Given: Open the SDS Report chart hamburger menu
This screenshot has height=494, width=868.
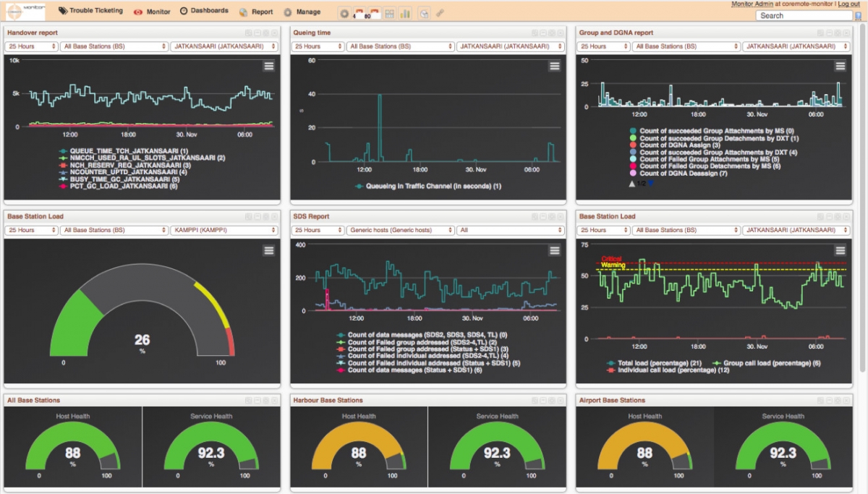Looking at the screenshot, I should [555, 250].
